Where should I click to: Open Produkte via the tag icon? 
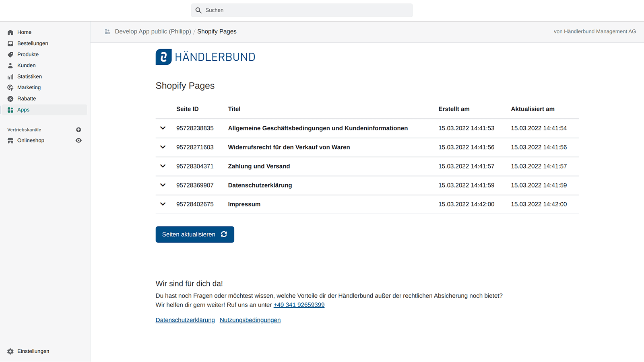[x=10, y=54]
